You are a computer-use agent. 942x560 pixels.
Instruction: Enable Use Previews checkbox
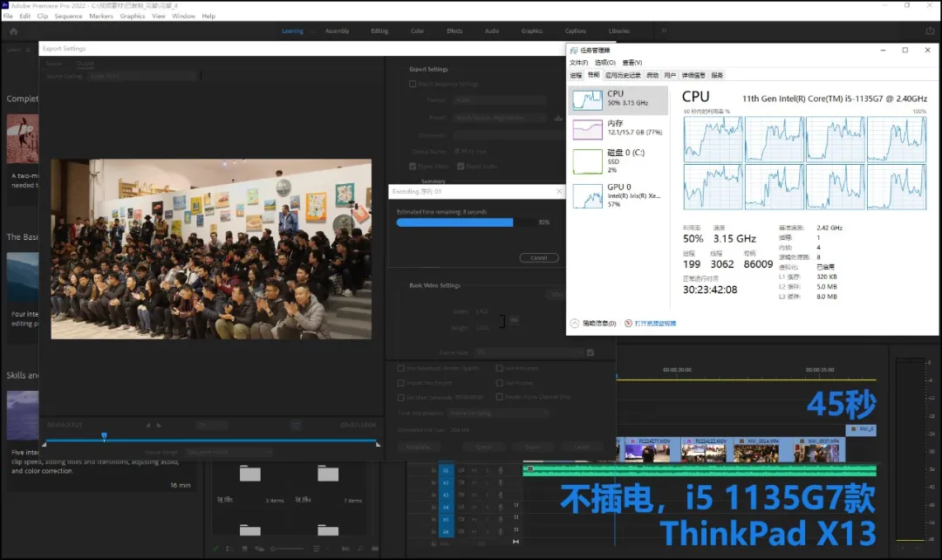pos(499,368)
